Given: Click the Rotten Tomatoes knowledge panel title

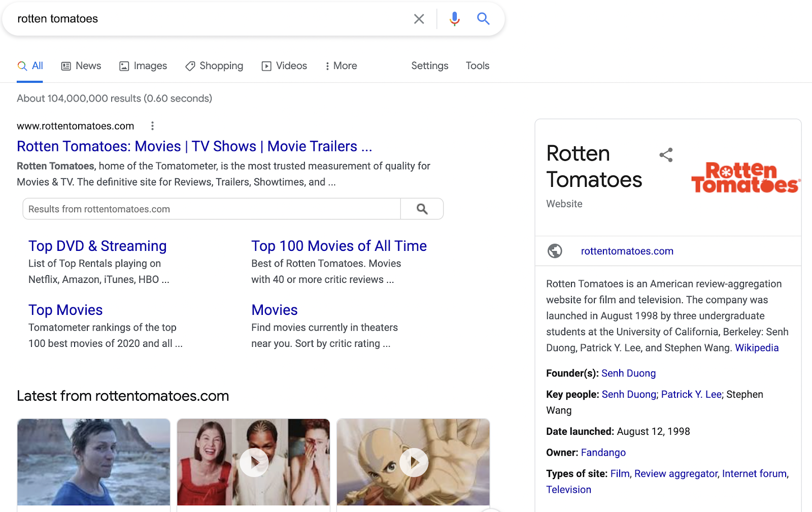Looking at the screenshot, I should pos(594,167).
